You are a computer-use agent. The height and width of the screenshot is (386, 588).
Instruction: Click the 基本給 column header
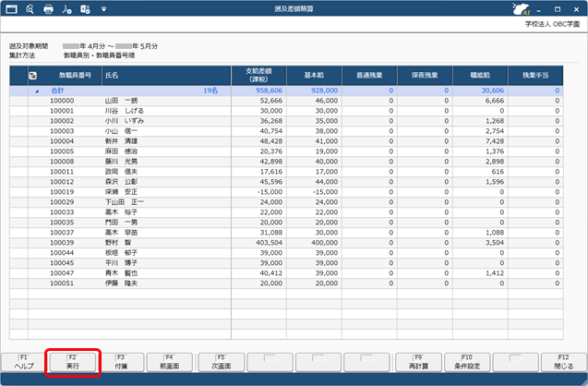[314, 76]
